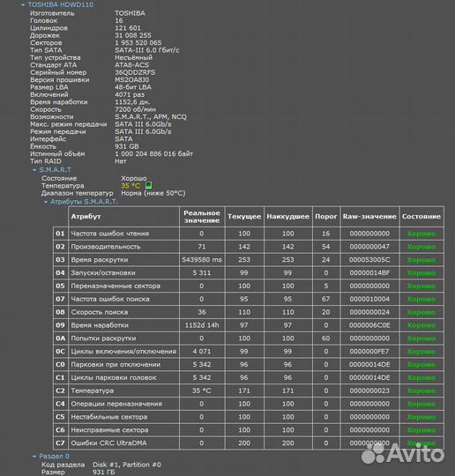Click the Порог column header

326,217
